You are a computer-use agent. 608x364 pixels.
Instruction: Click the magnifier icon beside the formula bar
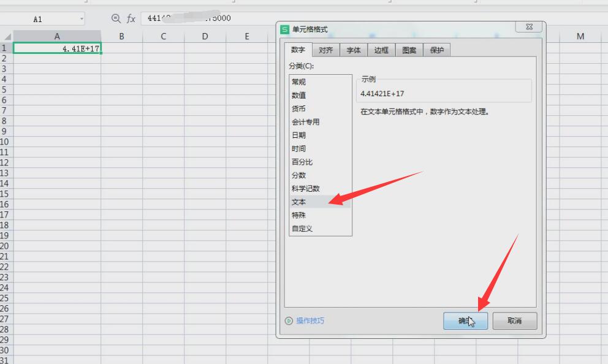[x=116, y=19]
